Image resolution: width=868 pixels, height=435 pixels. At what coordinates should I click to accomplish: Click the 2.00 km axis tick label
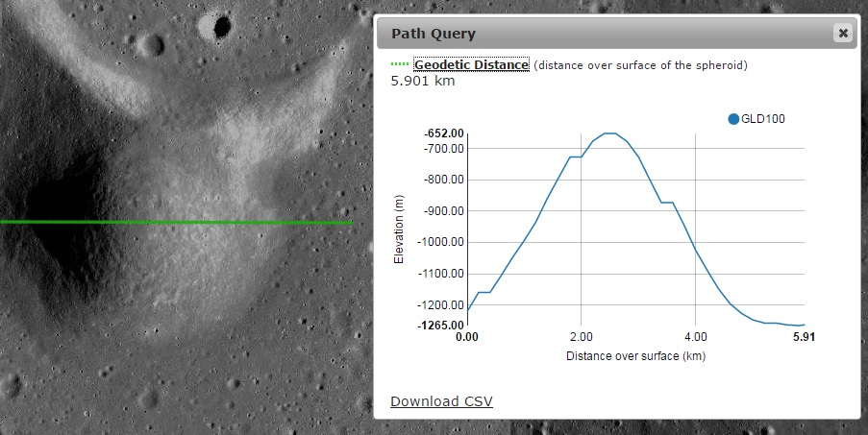tap(581, 338)
